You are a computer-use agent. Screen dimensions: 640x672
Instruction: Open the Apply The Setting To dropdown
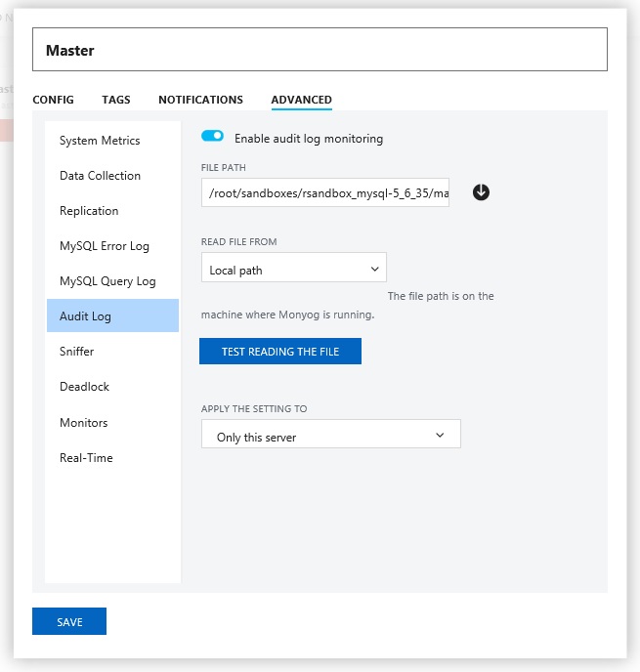331,434
